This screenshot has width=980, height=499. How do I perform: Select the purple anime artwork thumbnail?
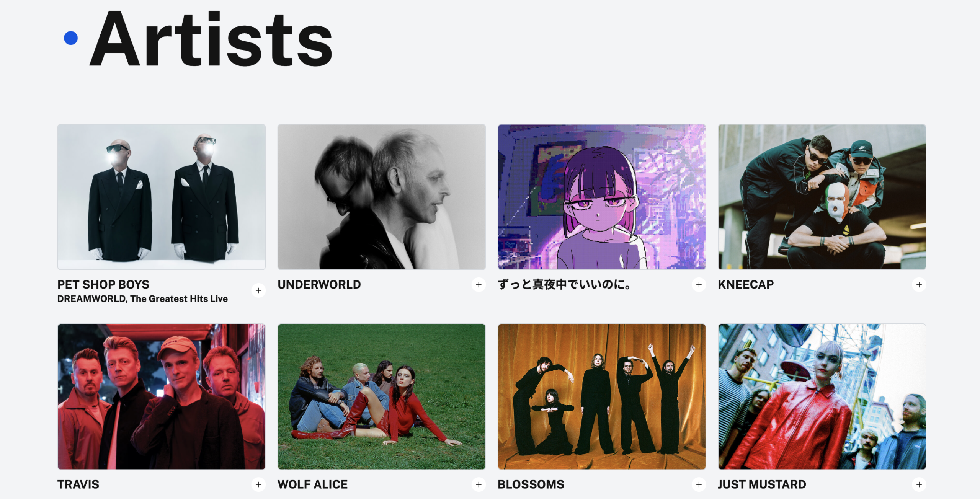tap(601, 197)
